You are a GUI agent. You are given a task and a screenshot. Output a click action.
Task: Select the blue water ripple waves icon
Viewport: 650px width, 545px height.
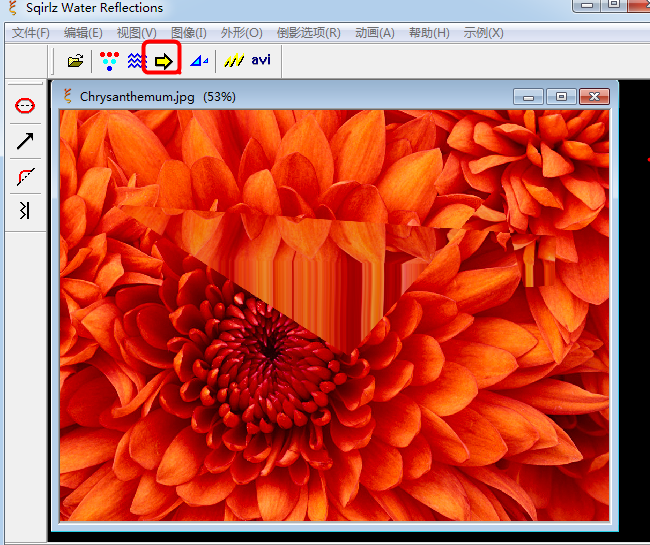click(136, 61)
